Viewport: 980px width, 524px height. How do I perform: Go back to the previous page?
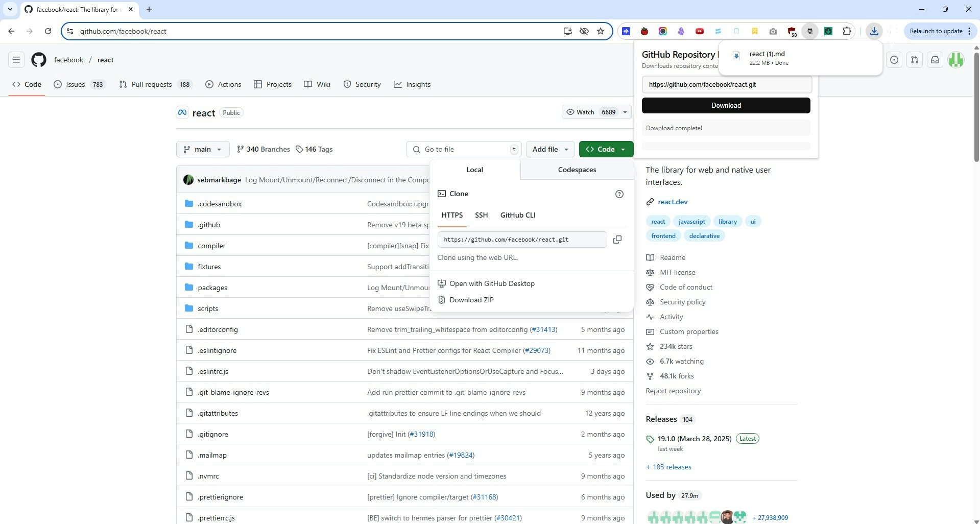[x=11, y=31]
